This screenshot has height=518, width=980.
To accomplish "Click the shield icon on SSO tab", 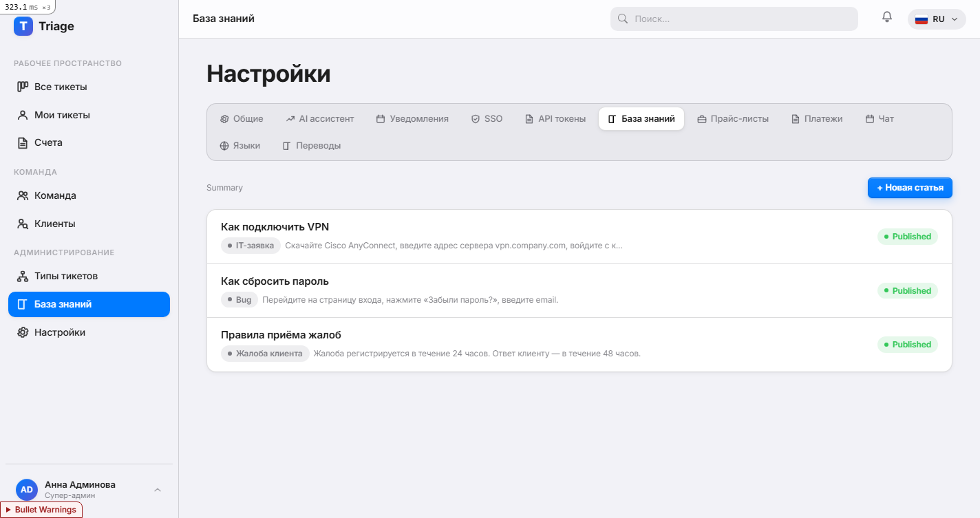I will pos(476,119).
